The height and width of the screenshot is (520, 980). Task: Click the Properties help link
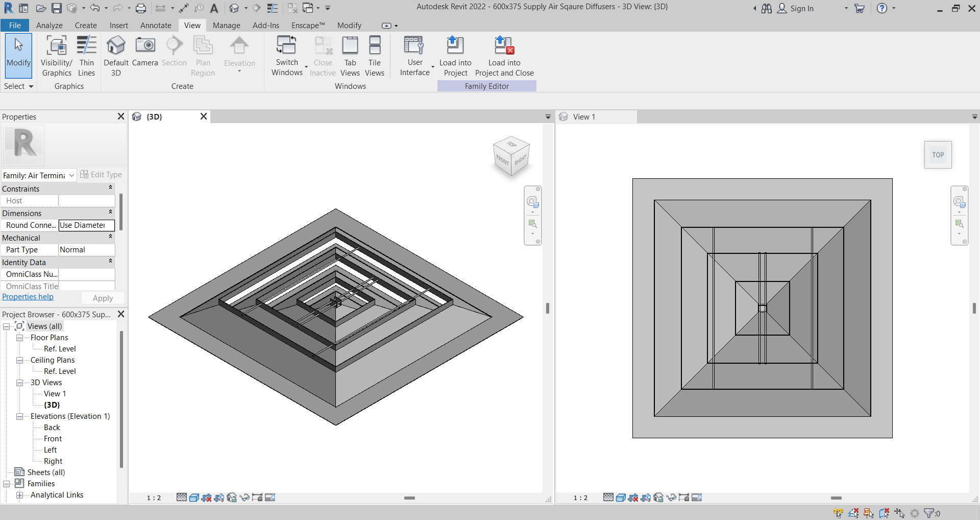click(x=28, y=297)
